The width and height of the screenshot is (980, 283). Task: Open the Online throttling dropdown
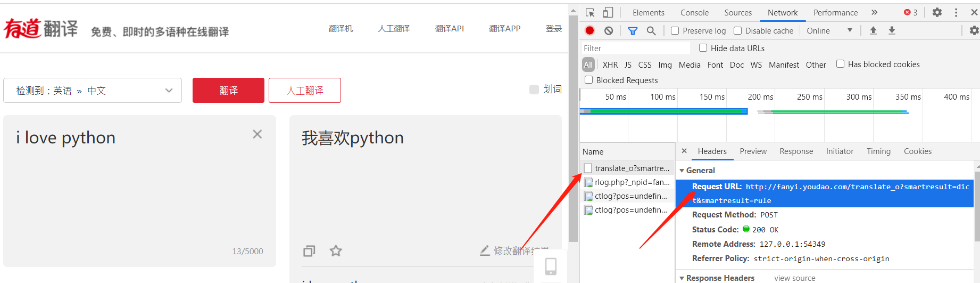(829, 31)
